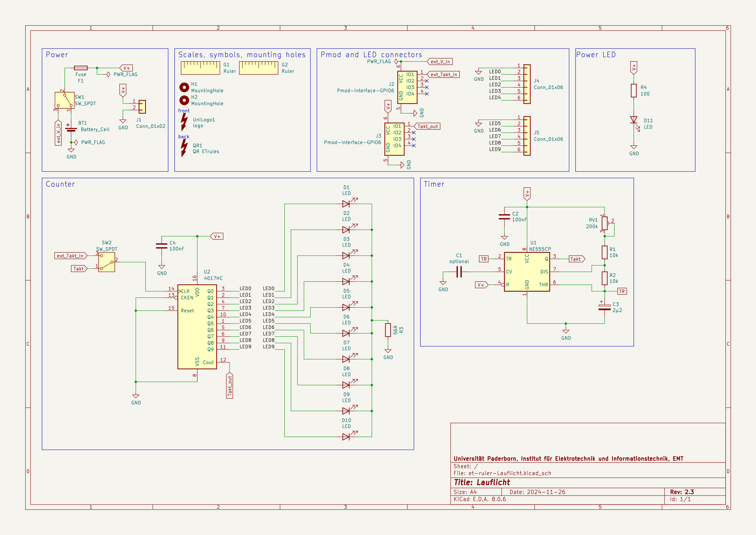Click capacitor C4 100nF symbol
This screenshot has height=535, width=756.
click(161, 246)
